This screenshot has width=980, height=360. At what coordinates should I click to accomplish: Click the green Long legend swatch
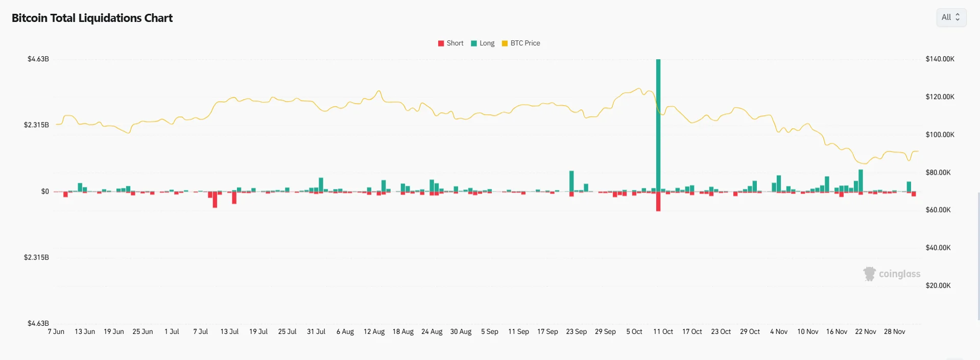click(473, 43)
